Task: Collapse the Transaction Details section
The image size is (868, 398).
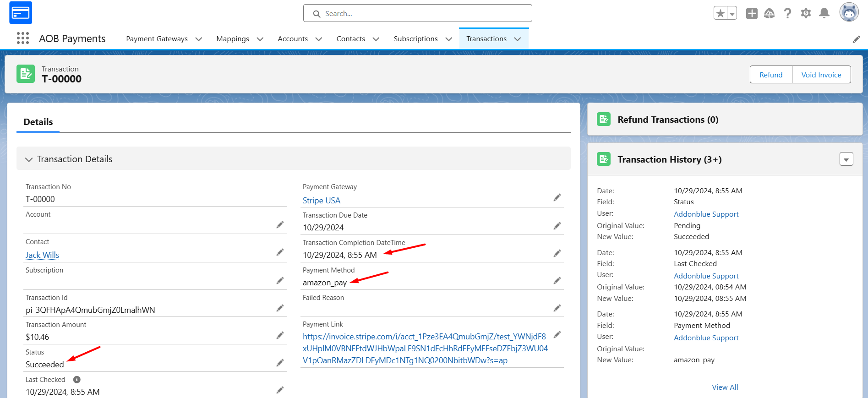Action: click(29, 159)
